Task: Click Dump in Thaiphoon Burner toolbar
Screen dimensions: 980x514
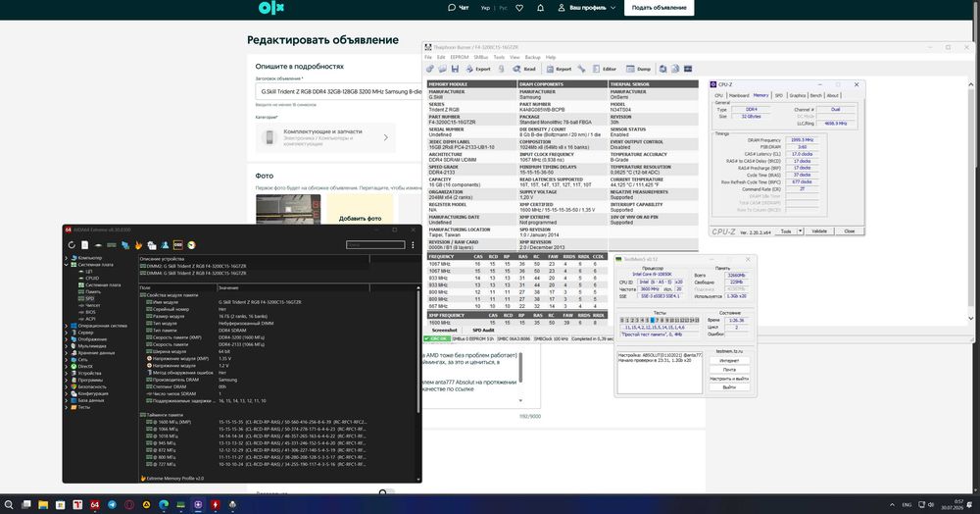Action: click(638, 69)
